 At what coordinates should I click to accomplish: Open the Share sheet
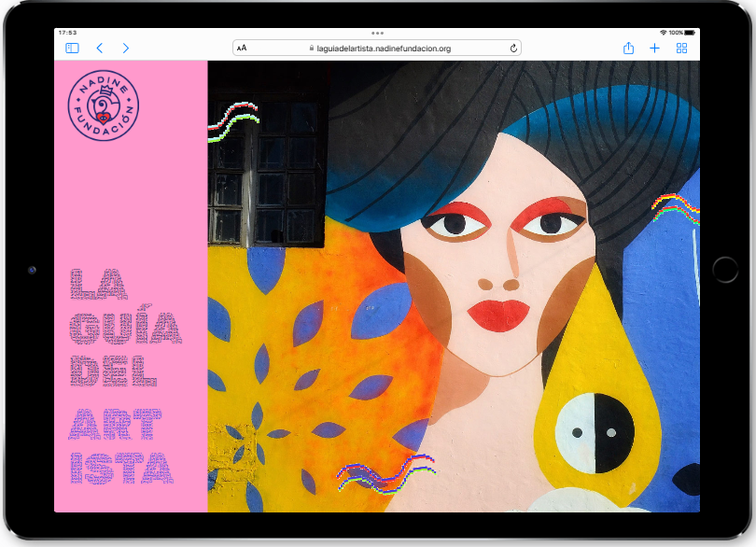pos(628,49)
